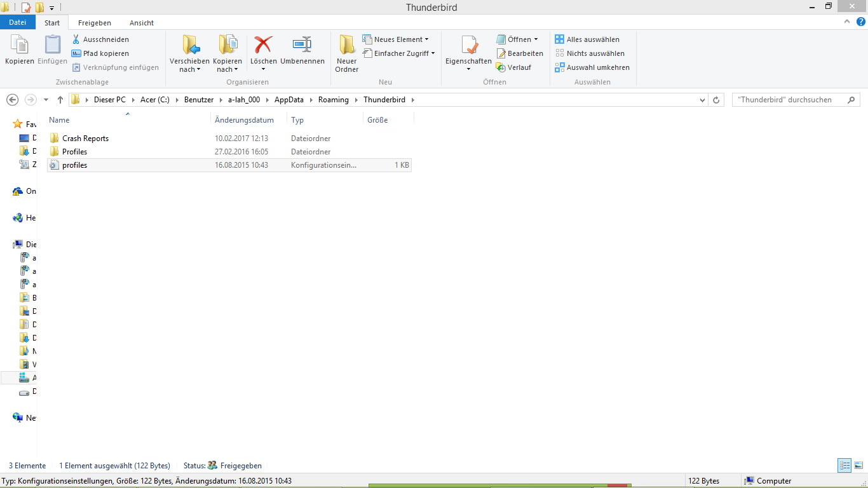Create a folder with Neuer Ordner
The image size is (868, 488).
tap(347, 53)
